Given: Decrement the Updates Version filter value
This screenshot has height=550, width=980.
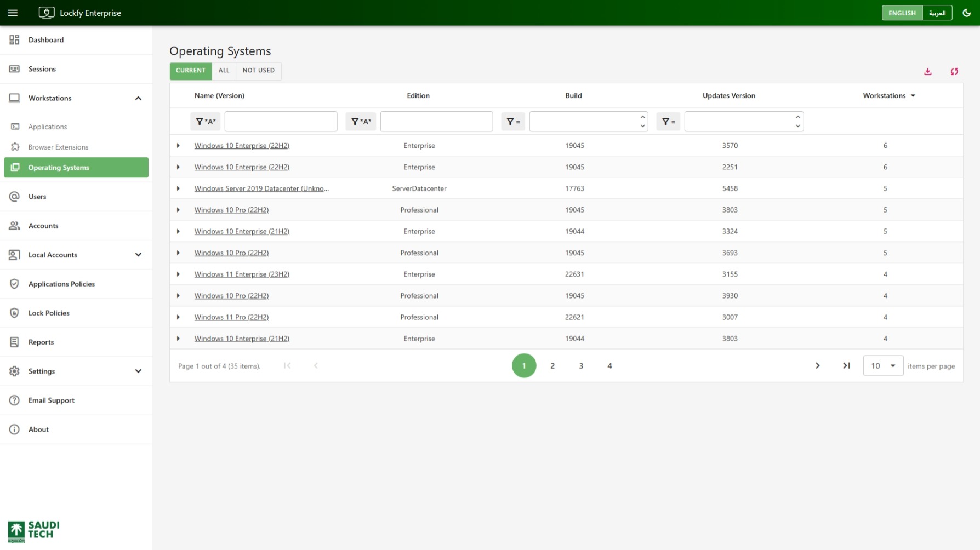Looking at the screenshot, I should (798, 126).
